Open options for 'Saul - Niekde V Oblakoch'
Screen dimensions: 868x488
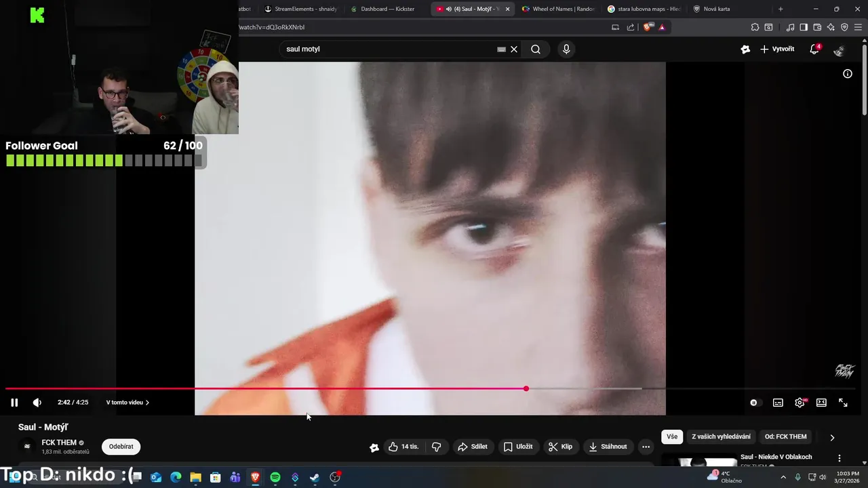tap(840, 458)
